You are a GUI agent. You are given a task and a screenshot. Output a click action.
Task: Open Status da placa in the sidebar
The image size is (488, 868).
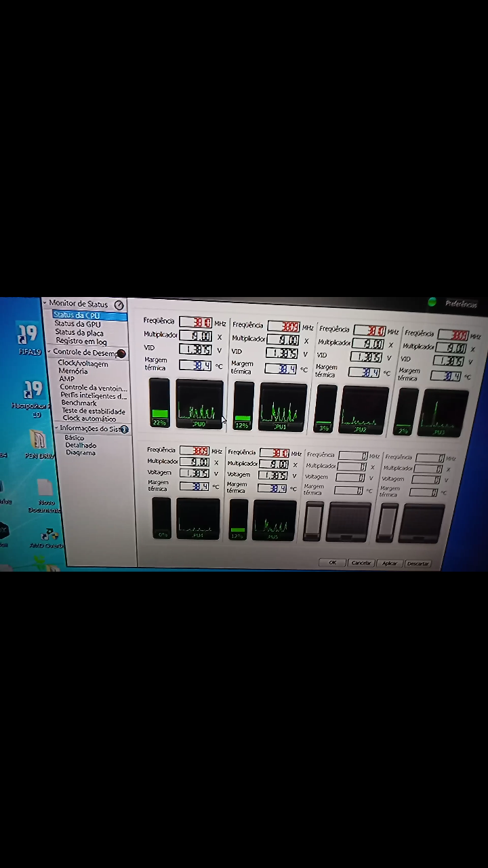point(79,332)
